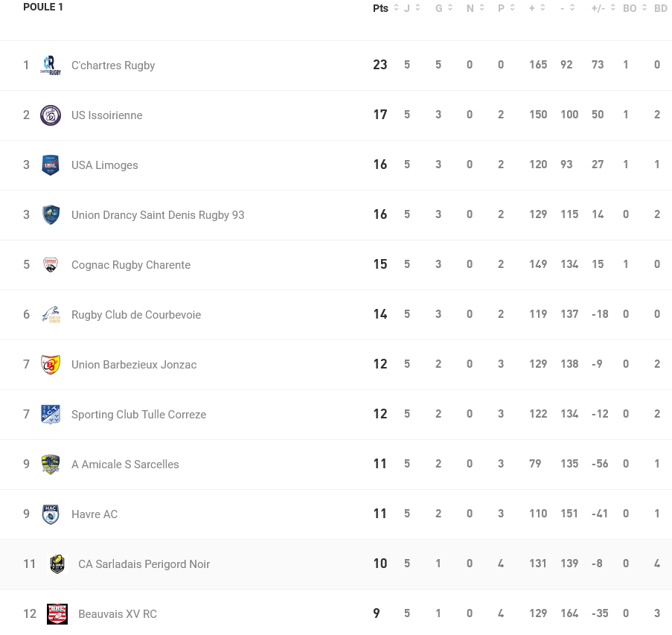Click the Union Barbezieux Jonzac crest
672x635 pixels.
tap(51, 365)
